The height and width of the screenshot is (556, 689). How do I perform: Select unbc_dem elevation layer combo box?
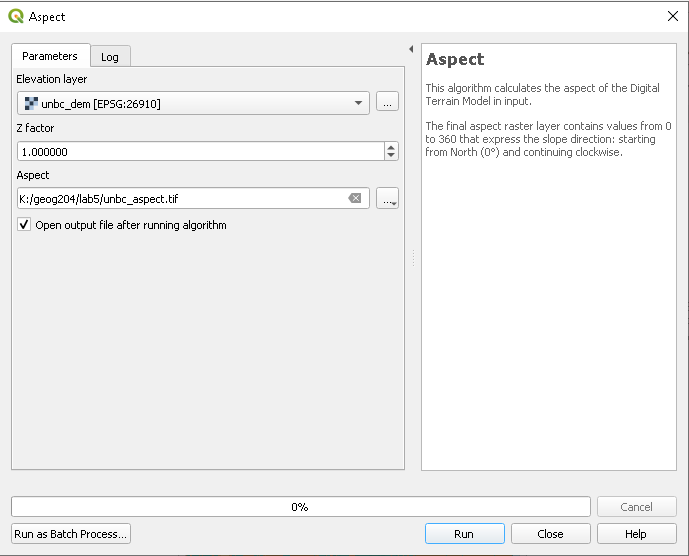point(193,103)
